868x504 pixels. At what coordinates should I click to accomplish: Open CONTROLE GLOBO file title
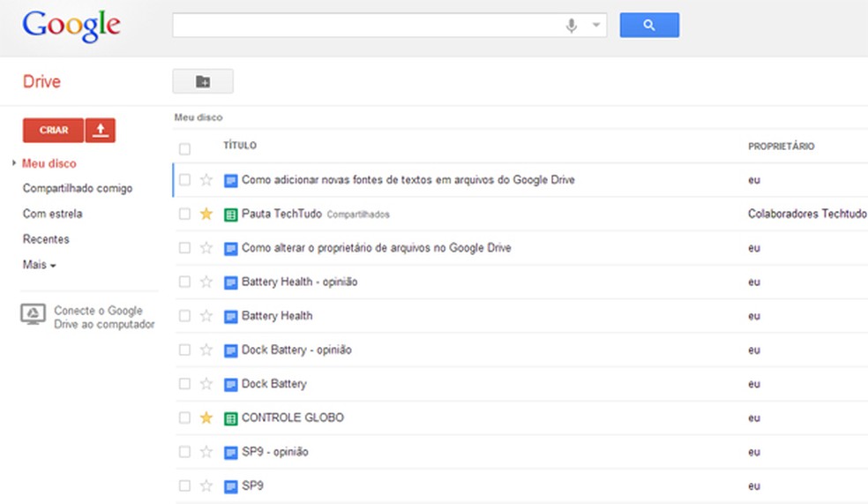(292, 417)
